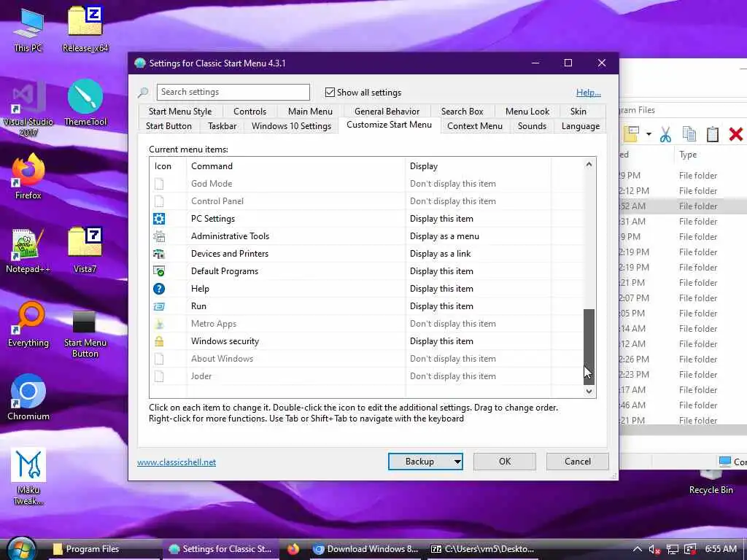The height and width of the screenshot is (560, 747).
Task: Click the Type column header in Explorer
Action: click(688, 155)
